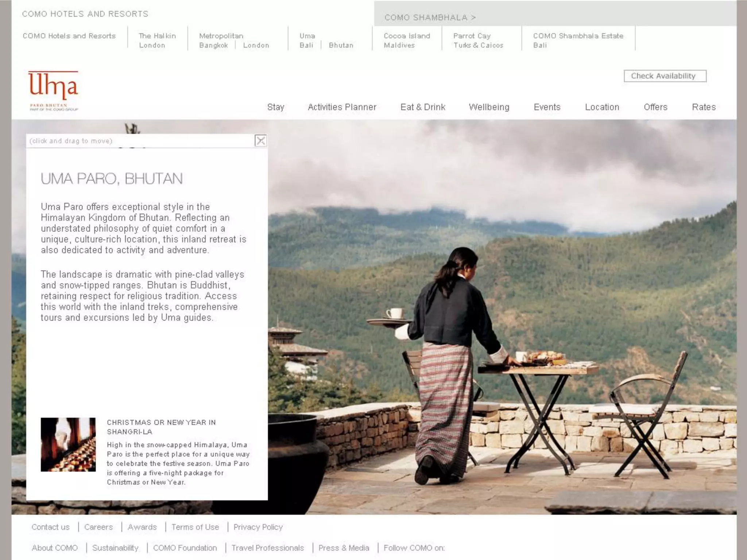This screenshot has width=747, height=560.
Task: Open the Privacy Policy footer link
Action: pos(258,527)
